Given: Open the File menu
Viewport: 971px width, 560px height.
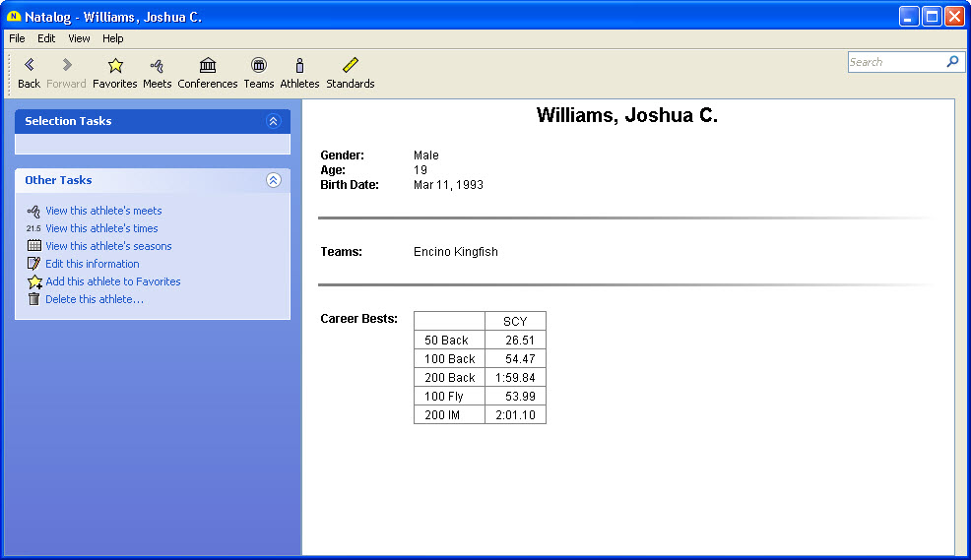Looking at the screenshot, I should [17, 38].
